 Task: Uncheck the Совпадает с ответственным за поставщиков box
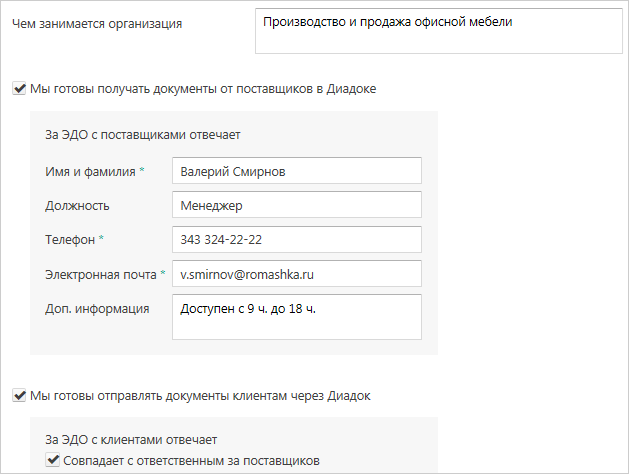53,460
